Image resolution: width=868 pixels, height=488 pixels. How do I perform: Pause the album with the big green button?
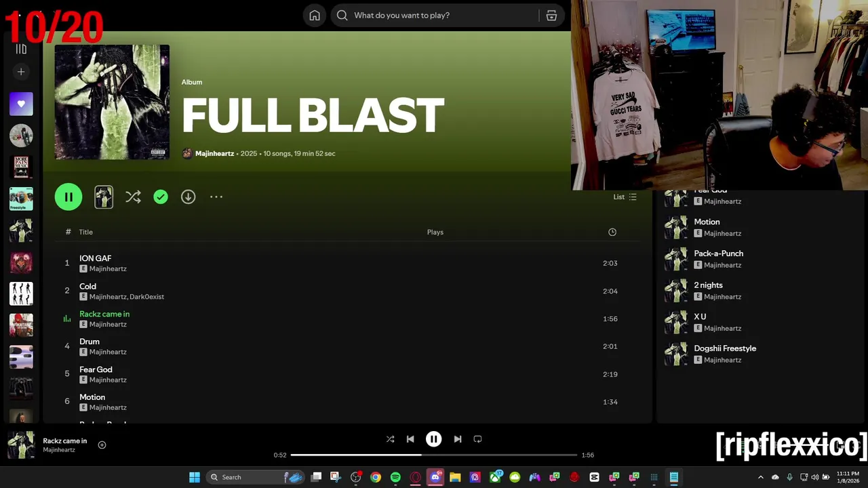point(68,197)
